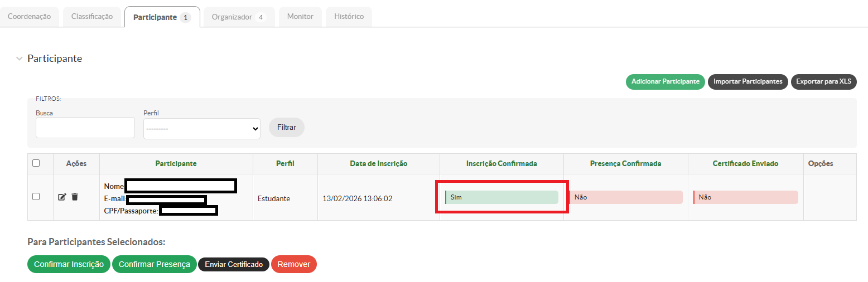Open the Classificação tab
The width and height of the screenshot is (868, 282).
pyautogui.click(x=92, y=17)
